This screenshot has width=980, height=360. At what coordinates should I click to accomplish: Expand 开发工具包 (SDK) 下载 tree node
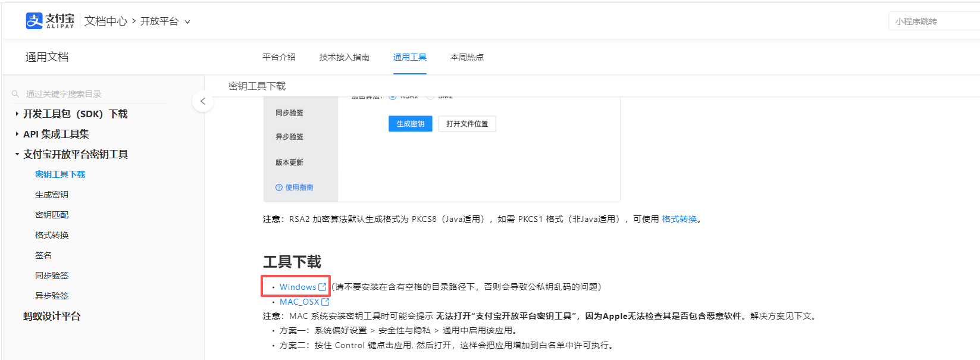pos(17,114)
